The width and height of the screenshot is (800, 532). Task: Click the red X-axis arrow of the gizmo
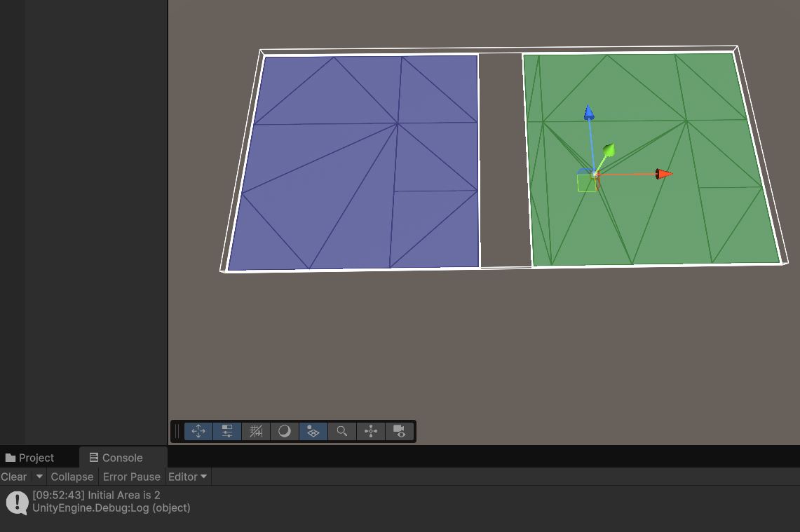[x=663, y=174]
